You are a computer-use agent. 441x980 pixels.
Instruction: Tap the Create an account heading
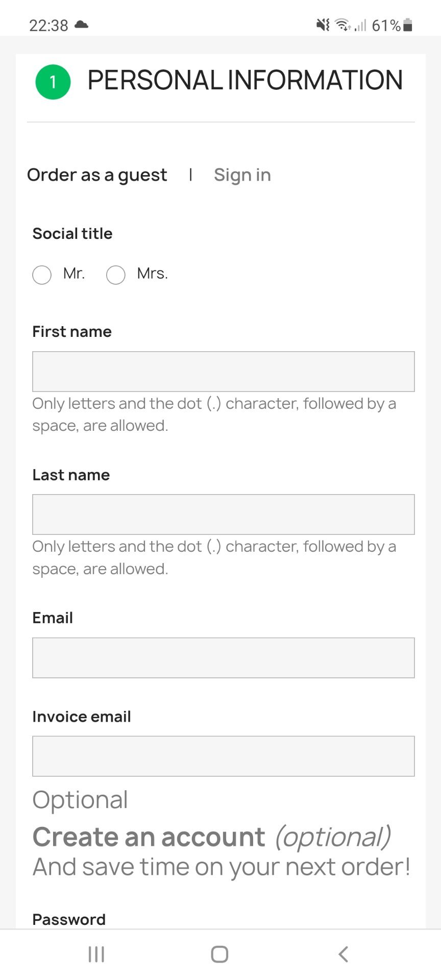tap(149, 837)
